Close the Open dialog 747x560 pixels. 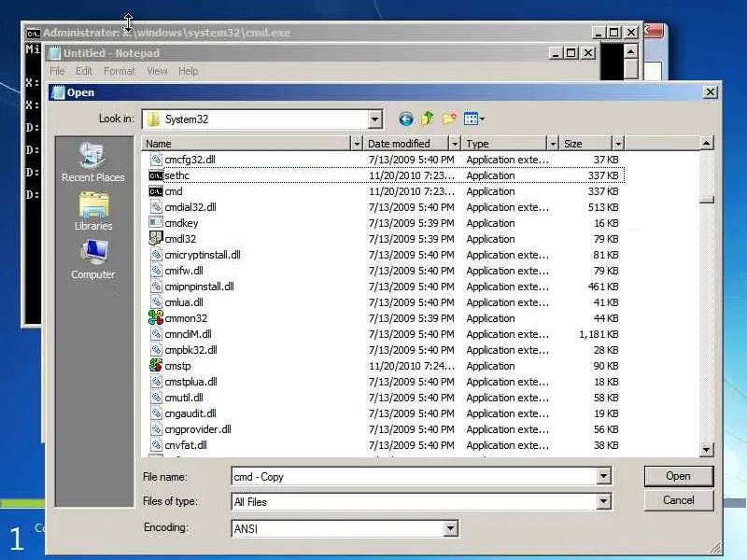point(710,91)
